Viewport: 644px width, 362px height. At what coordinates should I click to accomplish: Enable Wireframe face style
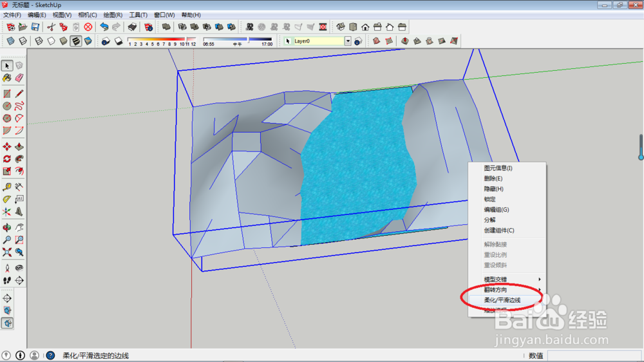tap(39, 41)
